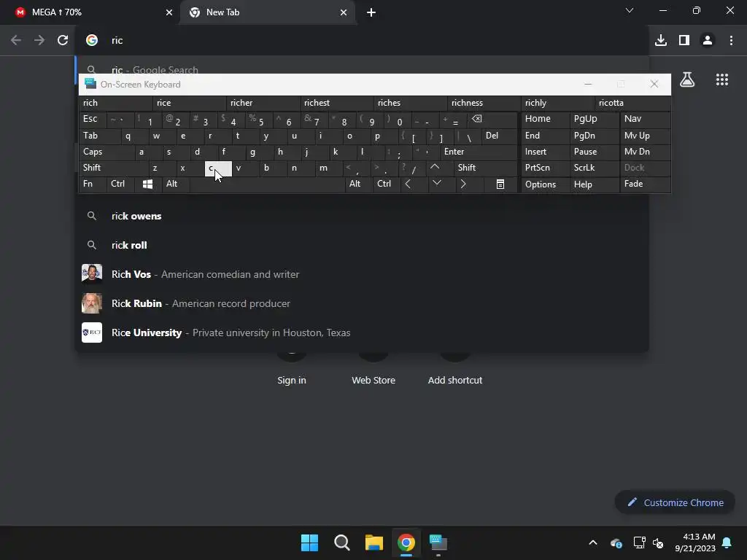Click the Chrome back arrow
Image resolution: width=747 pixels, height=560 pixels.
(x=16, y=41)
